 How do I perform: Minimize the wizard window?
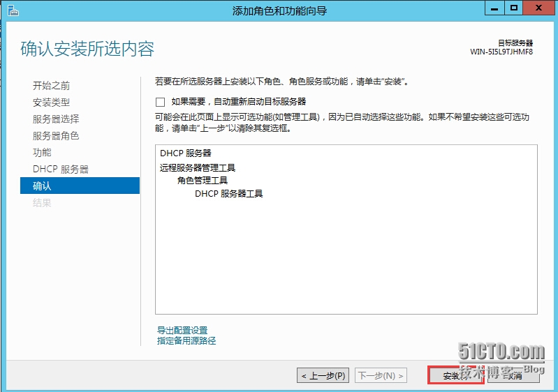[494, 8]
